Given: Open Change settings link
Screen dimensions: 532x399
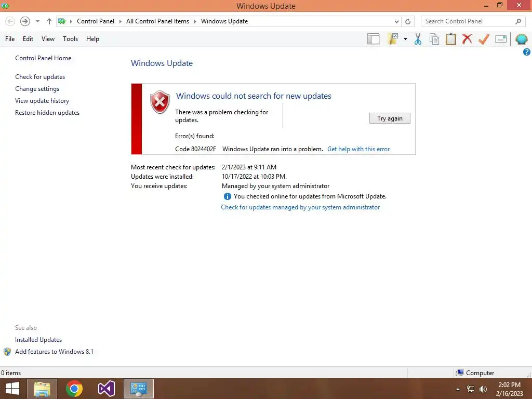Looking at the screenshot, I should [37, 88].
